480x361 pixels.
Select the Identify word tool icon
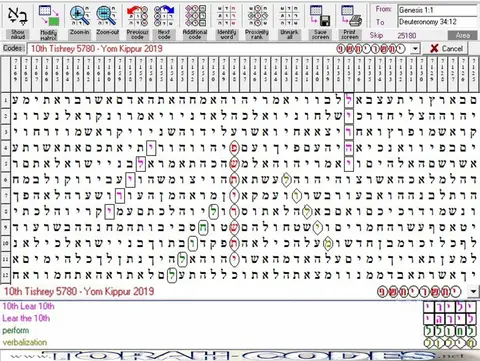coord(227,16)
